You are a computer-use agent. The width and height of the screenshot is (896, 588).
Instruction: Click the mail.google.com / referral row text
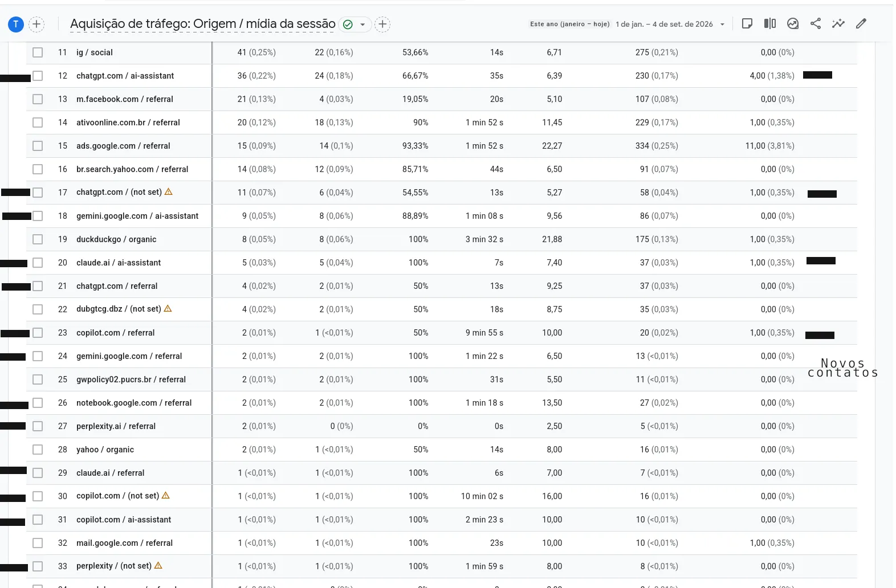tap(124, 543)
